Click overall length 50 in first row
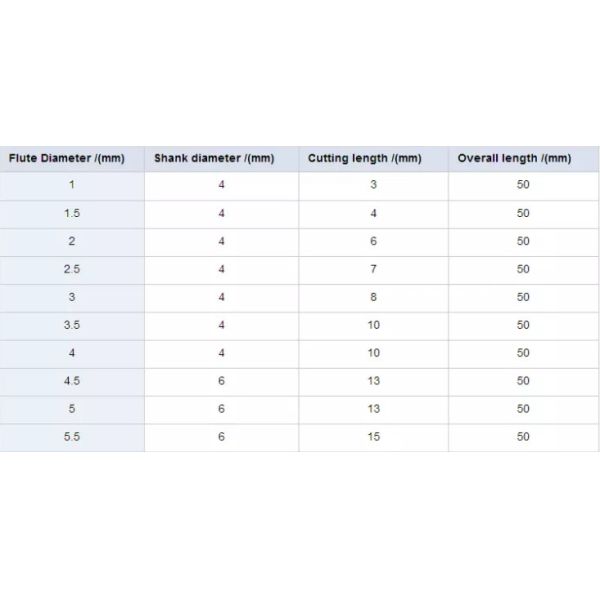 tap(523, 185)
